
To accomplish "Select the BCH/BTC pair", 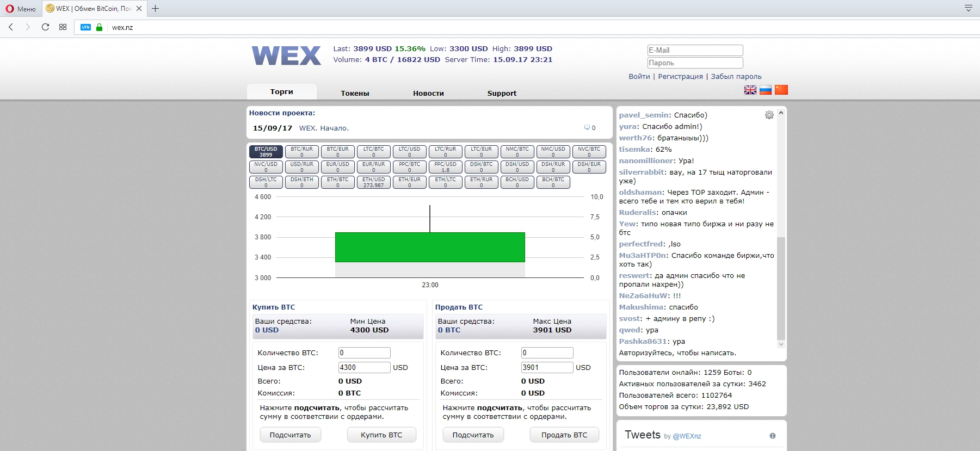I will coord(553,182).
